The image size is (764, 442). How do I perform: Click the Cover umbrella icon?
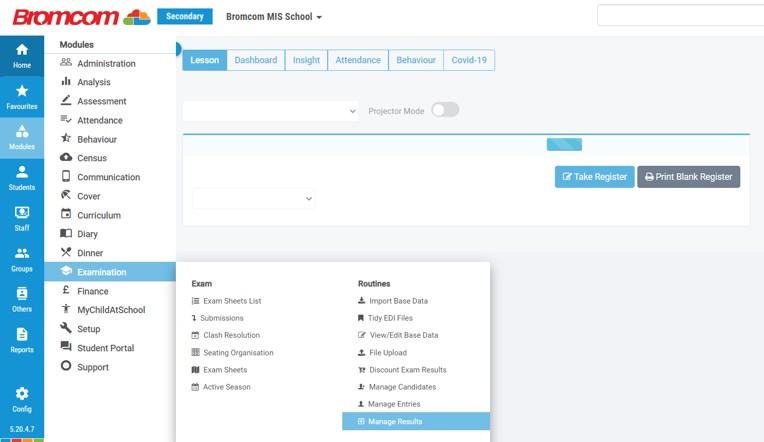coord(66,195)
